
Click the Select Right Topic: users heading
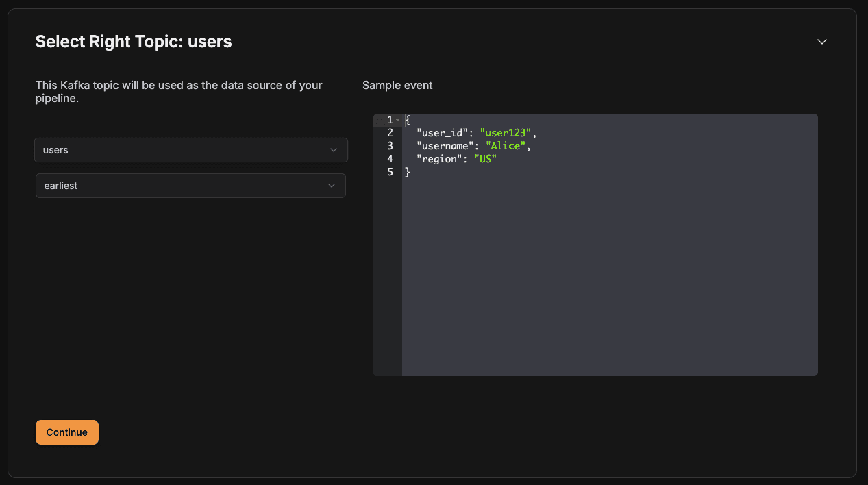click(x=134, y=42)
